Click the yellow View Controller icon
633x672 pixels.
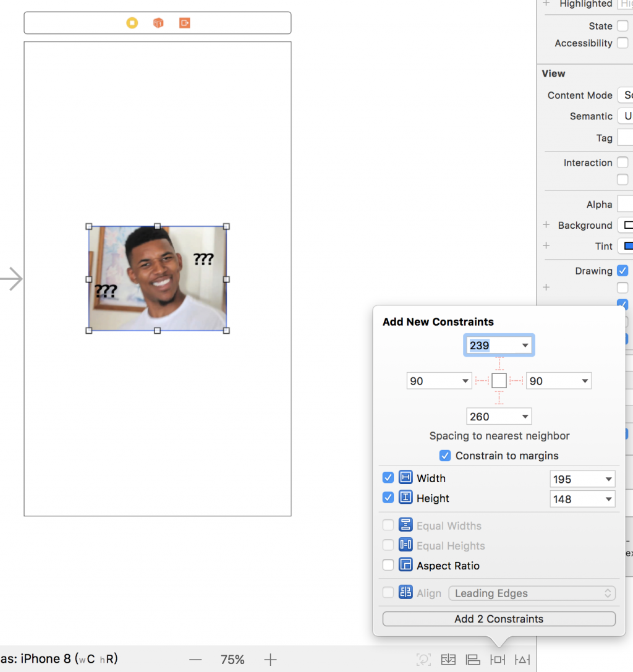[x=132, y=23]
